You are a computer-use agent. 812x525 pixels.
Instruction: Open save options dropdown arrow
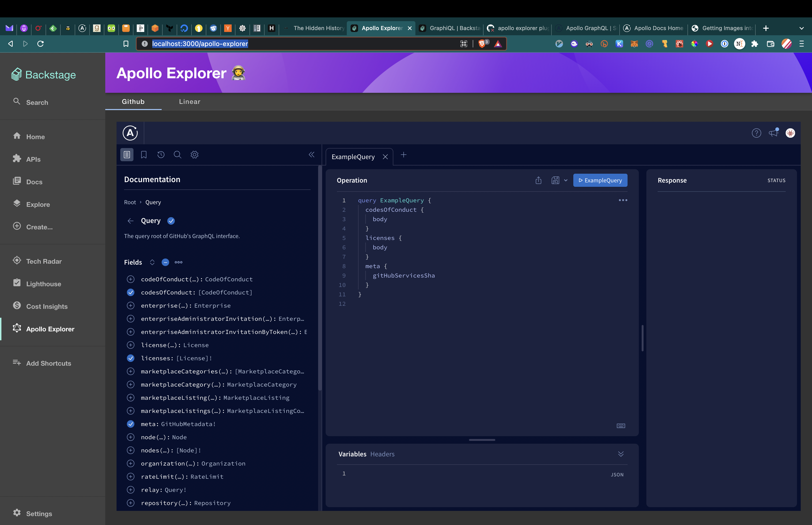[566, 180]
